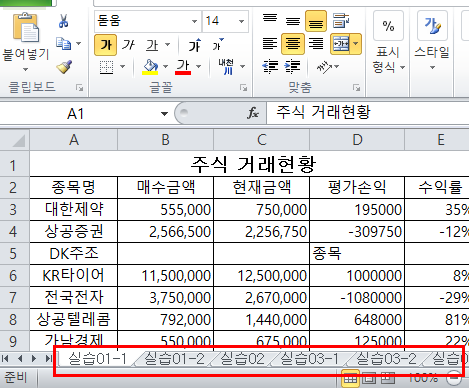Toggle bottom vertical alignment
The width and height of the screenshot is (469, 388).
(316, 21)
